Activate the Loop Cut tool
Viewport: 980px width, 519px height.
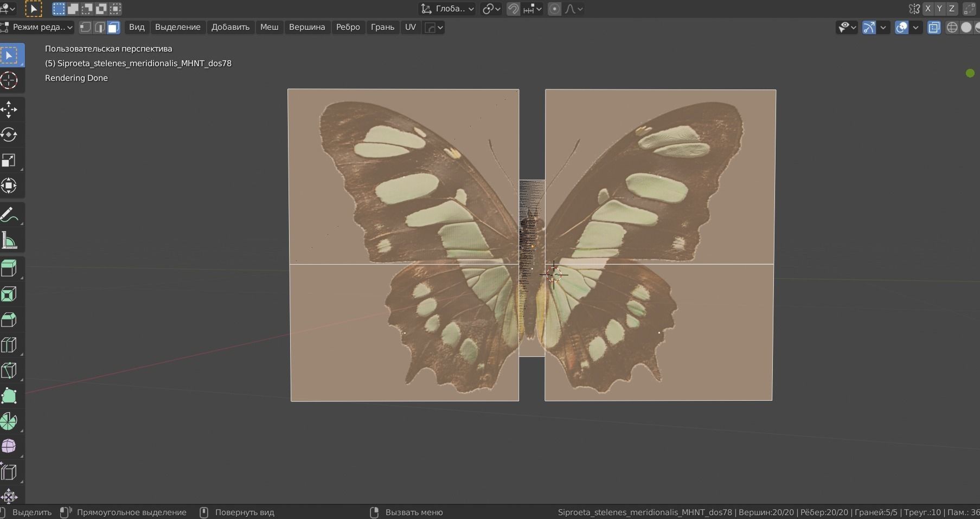9,345
